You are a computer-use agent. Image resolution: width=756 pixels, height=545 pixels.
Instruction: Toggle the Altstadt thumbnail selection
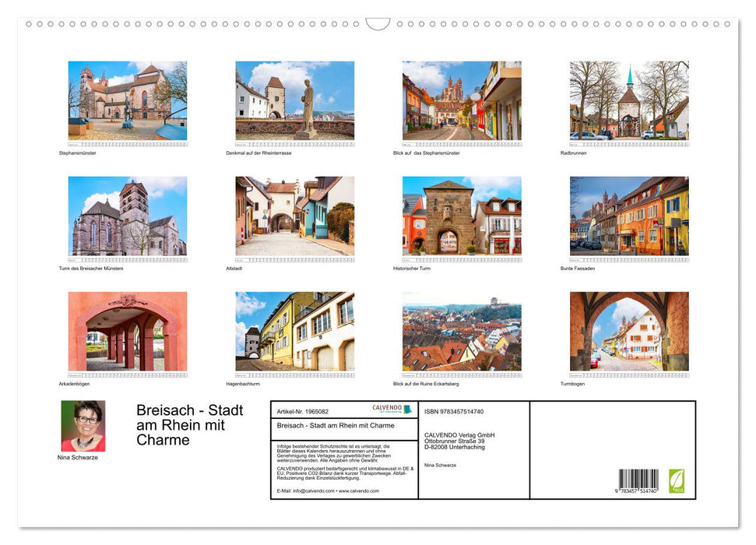(294, 216)
